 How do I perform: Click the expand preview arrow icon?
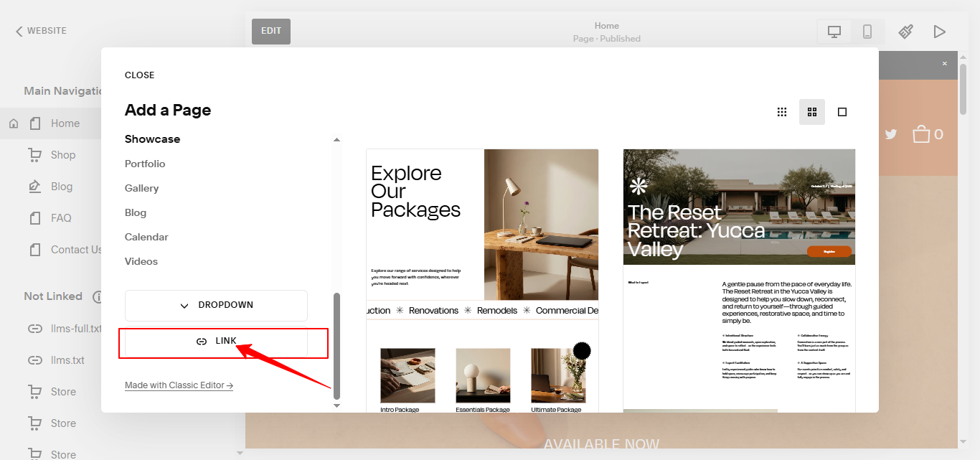click(939, 32)
